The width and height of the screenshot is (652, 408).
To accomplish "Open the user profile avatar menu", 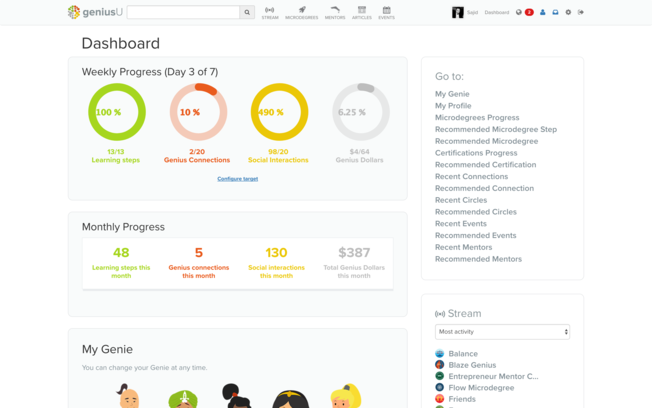I will click(458, 13).
